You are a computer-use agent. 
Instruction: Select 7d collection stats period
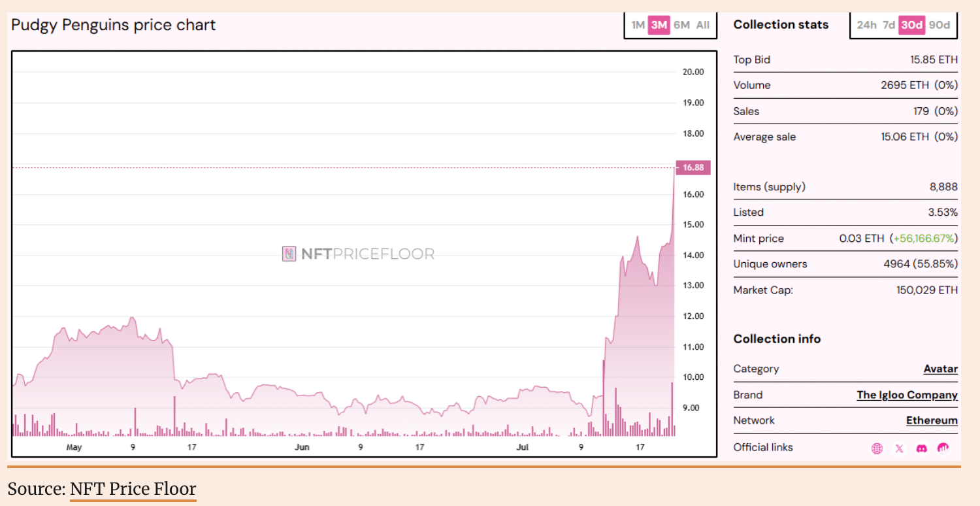pyautogui.click(x=889, y=25)
